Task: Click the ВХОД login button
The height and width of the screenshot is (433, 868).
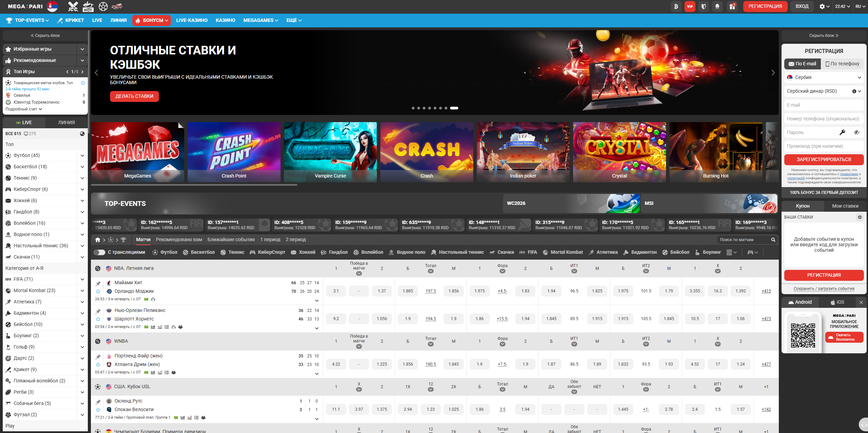Action: coord(802,6)
